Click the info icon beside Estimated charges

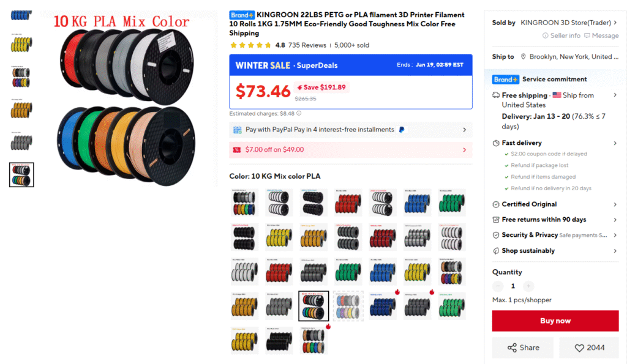pos(299,113)
